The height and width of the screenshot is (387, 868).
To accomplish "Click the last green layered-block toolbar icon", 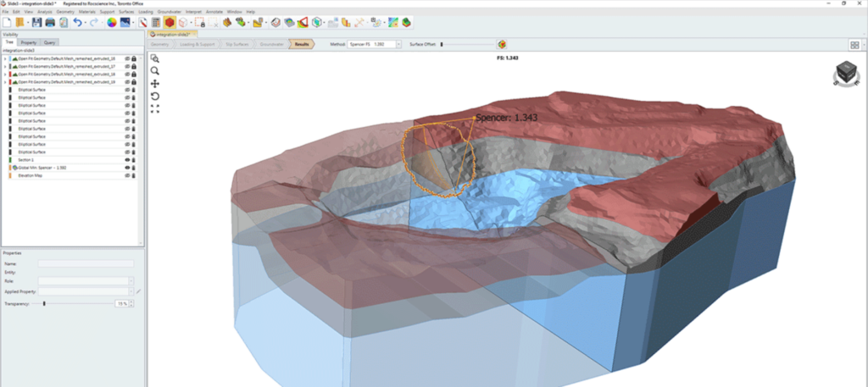I will point(407,23).
